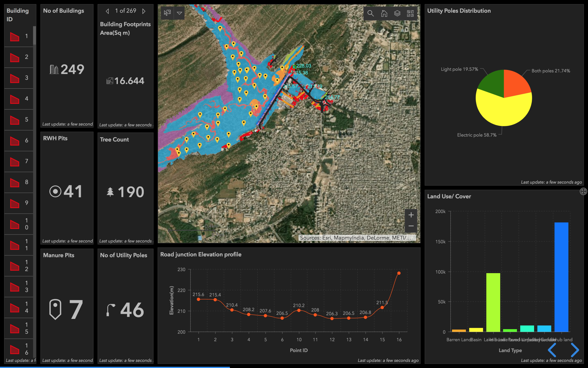This screenshot has width=588, height=368.
Task: Open the basemap gallery grid icon
Action: (410, 13)
